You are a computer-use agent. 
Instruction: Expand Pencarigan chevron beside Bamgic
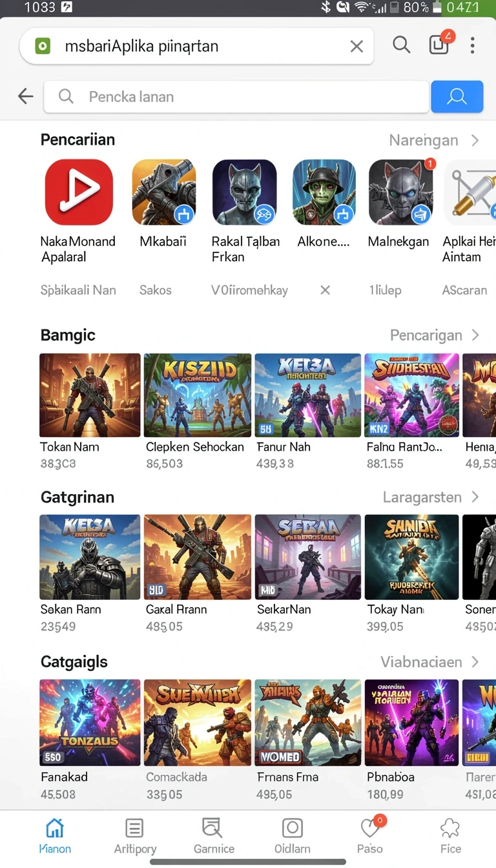(475, 335)
